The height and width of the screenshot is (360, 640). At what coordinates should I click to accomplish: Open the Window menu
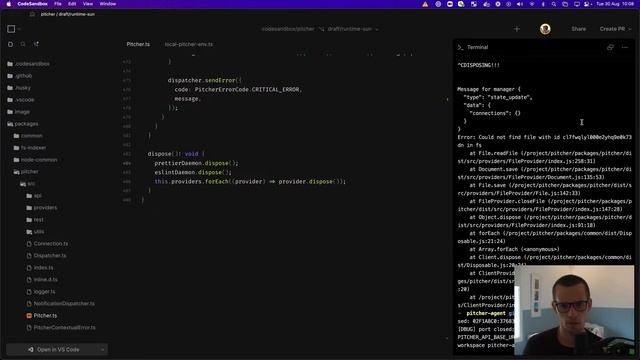tap(108, 4)
